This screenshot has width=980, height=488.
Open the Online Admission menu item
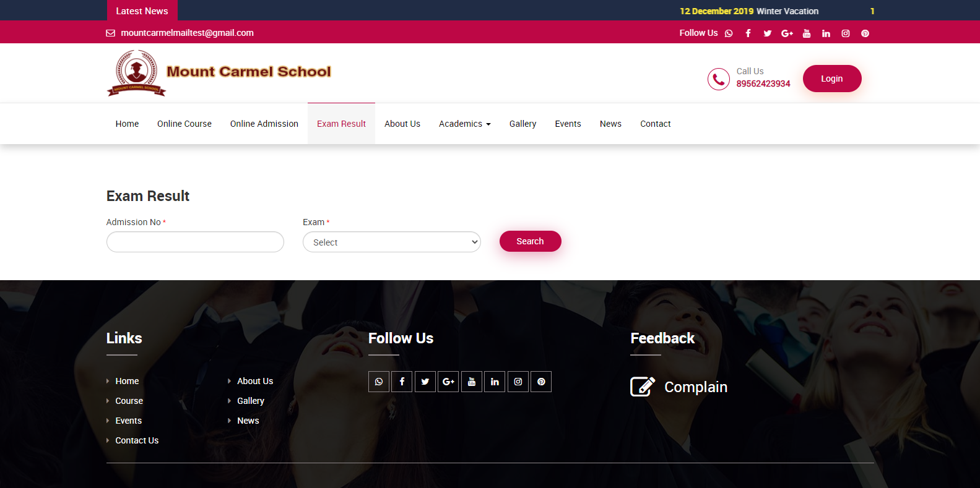click(264, 124)
